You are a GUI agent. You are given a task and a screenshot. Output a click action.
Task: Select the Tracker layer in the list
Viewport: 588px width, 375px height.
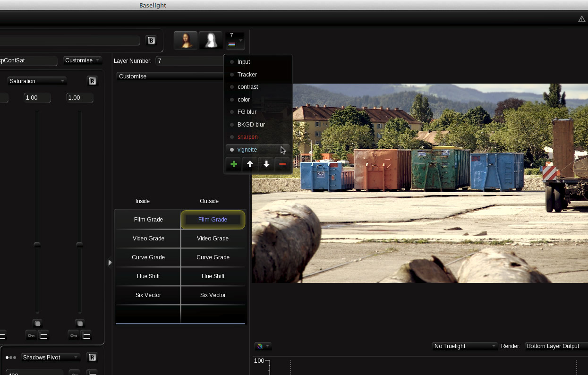[247, 75]
